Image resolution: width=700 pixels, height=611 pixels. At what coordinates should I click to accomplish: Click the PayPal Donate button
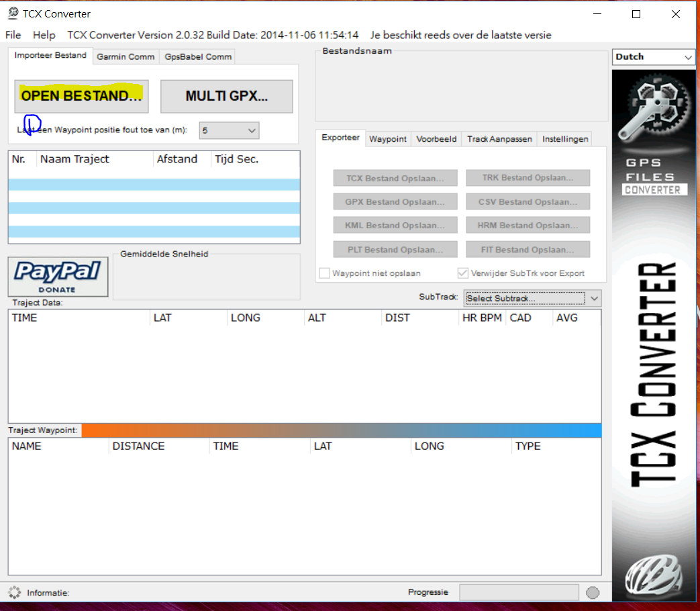[58, 277]
